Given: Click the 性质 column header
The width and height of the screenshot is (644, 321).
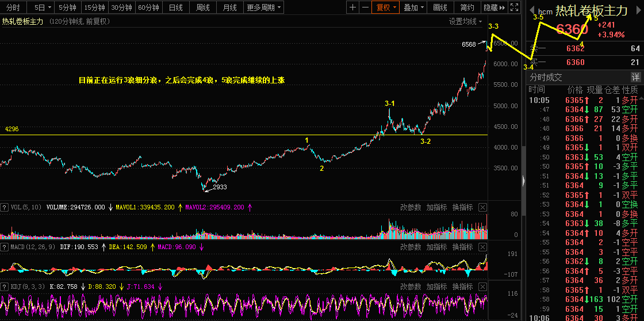Looking at the screenshot, I should click(x=630, y=90).
